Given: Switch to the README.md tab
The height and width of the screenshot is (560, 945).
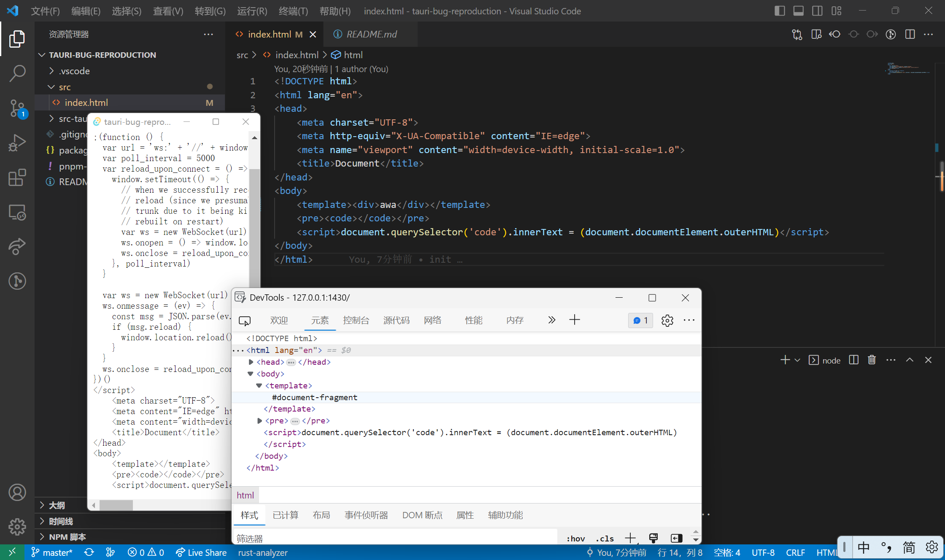Looking at the screenshot, I should [x=371, y=34].
